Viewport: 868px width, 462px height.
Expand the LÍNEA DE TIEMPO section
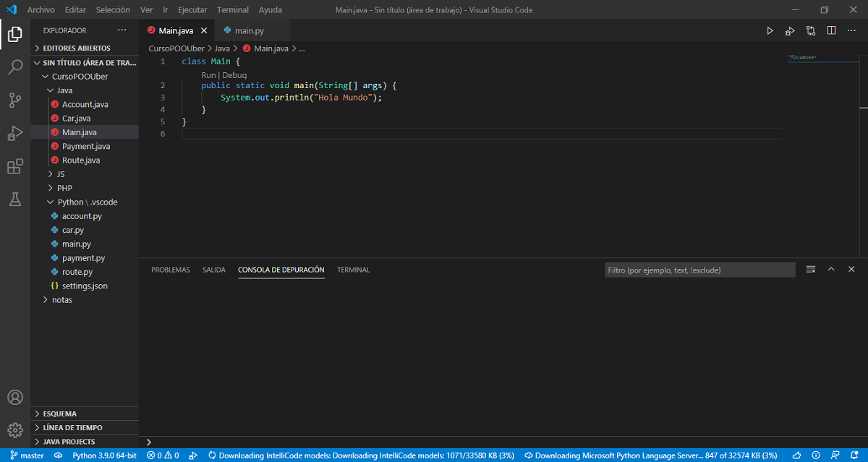85,427
